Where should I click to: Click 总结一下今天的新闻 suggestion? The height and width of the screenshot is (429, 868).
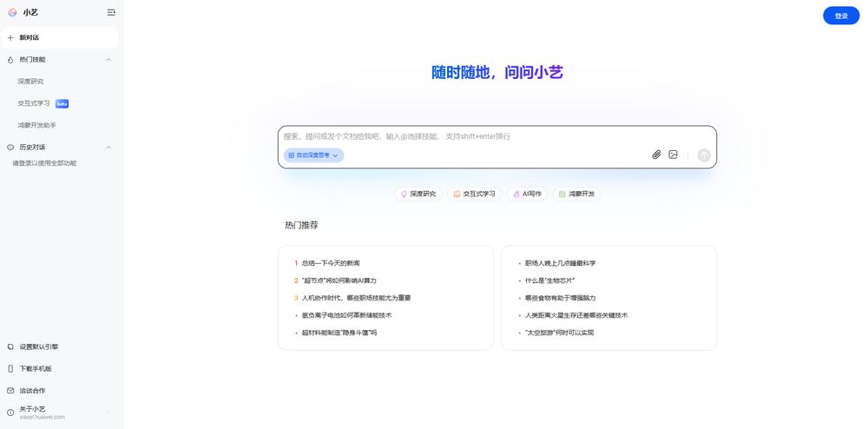331,263
